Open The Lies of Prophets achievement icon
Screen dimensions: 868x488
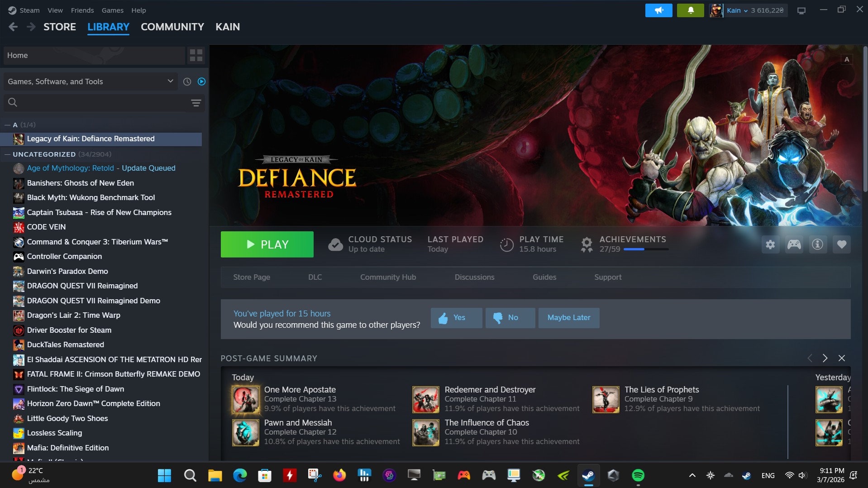pyautogui.click(x=606, y=399)
